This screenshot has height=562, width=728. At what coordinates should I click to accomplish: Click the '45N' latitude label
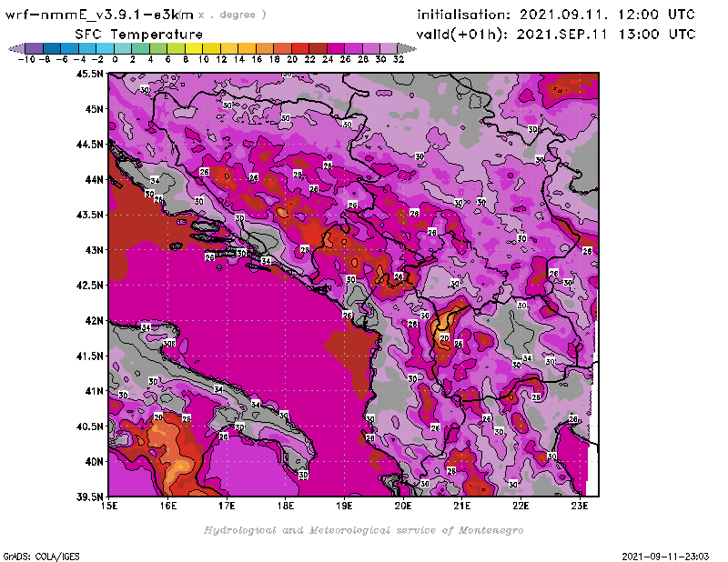[x=94, y=109]
